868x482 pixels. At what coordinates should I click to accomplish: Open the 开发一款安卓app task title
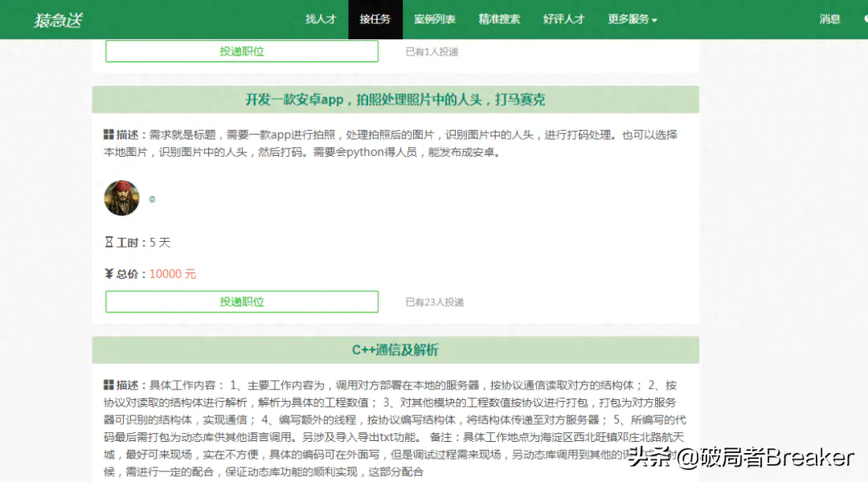[395, 100]
